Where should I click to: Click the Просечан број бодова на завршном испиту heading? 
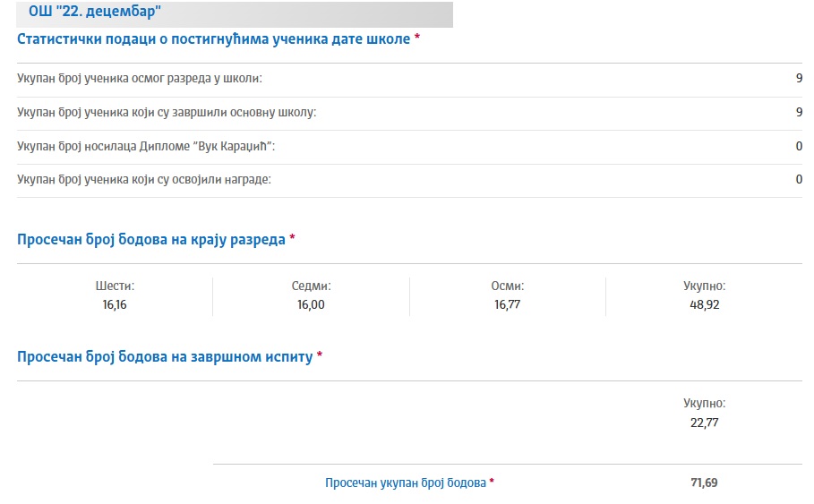pyautogui.click(x=165, y=357)
